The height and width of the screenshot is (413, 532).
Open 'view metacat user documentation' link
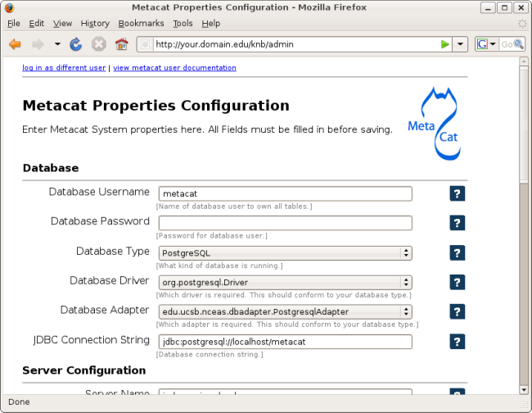click(174, 68)
